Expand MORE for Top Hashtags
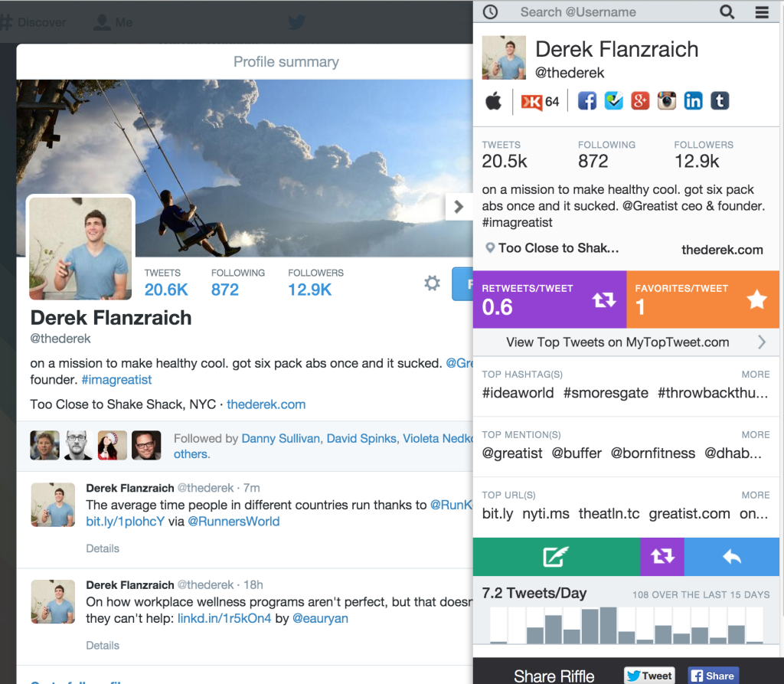This screenshot has height=684, width=784. pyautogui.click(x=756, y=375)
